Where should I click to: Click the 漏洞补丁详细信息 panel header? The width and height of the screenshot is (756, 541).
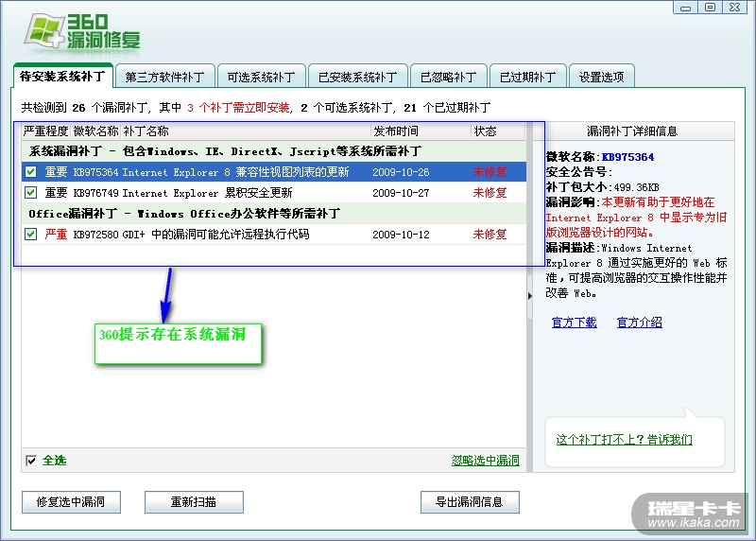click(x=632, y=131)
